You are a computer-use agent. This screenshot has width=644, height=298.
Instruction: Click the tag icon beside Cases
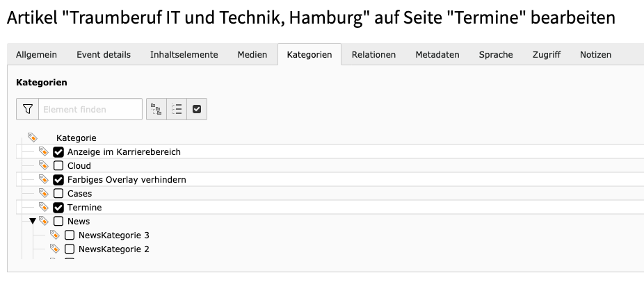pos(44,193)
